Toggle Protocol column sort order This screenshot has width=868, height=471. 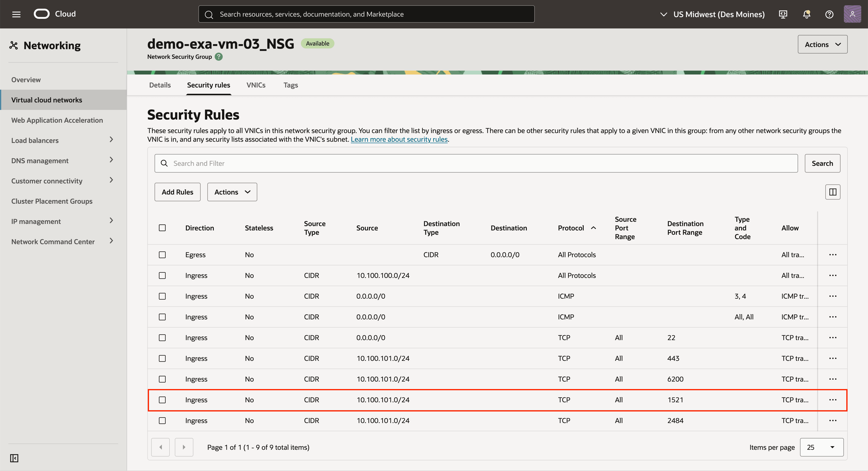point(593,228)
